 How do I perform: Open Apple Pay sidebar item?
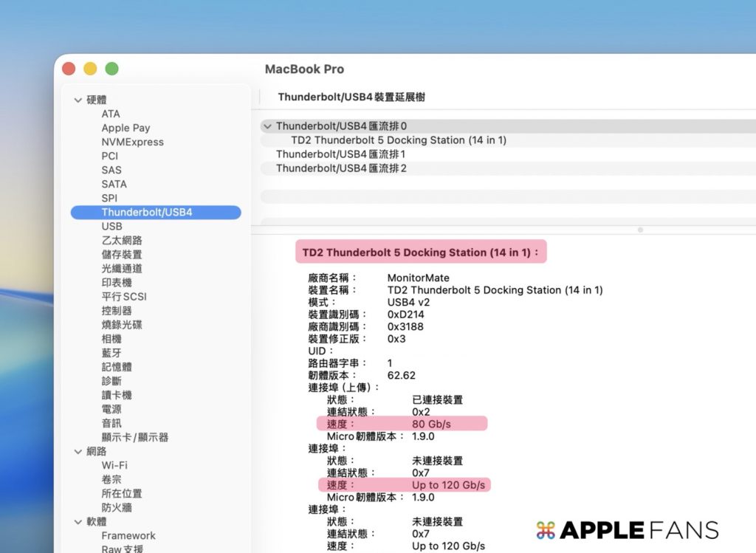(126, 128)
